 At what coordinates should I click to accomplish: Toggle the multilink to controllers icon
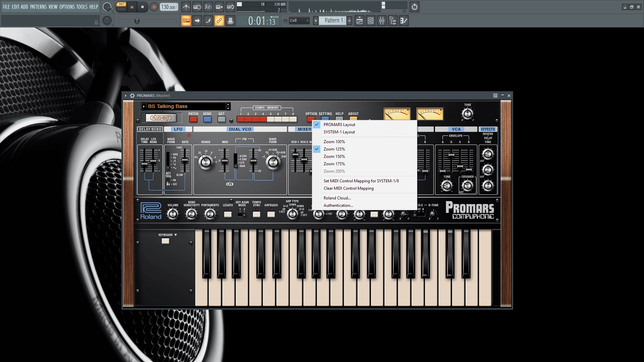click(x=219, y=21)
